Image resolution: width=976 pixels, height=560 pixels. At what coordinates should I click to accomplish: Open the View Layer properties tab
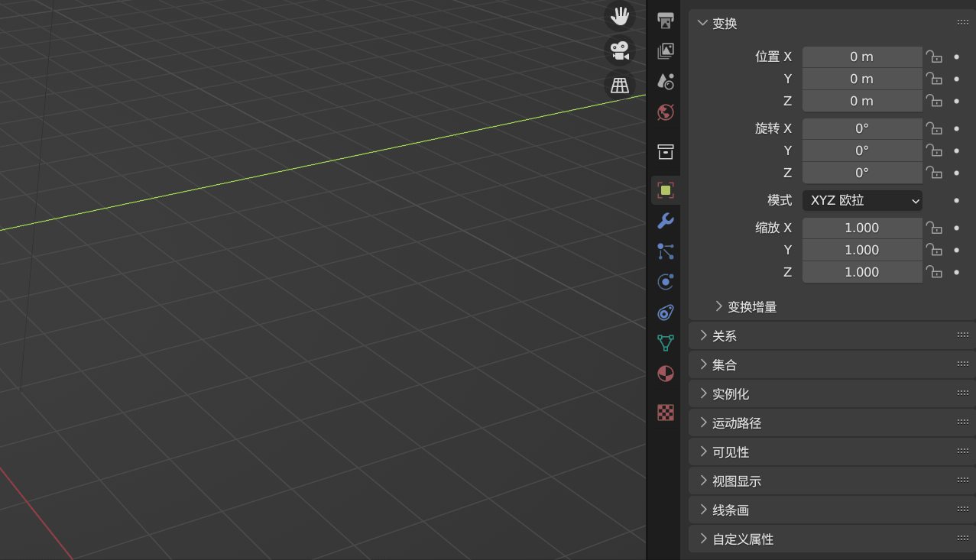[666, 50]
